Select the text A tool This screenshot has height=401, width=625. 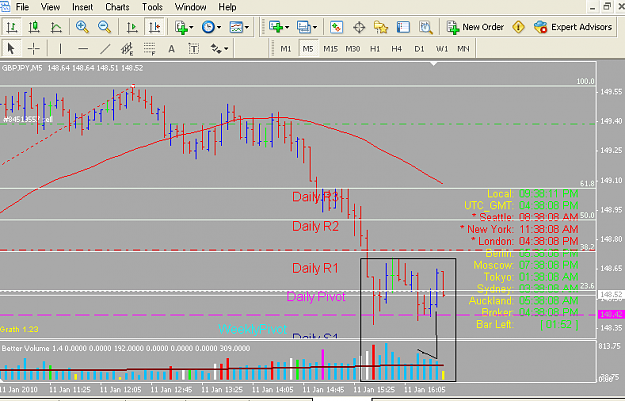171,49
